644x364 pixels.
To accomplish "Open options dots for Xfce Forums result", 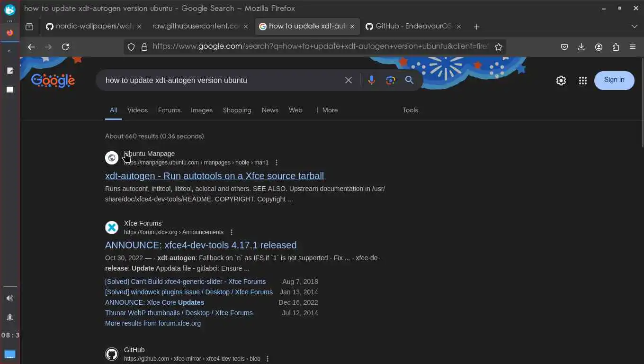I will (x=232, y=232).
